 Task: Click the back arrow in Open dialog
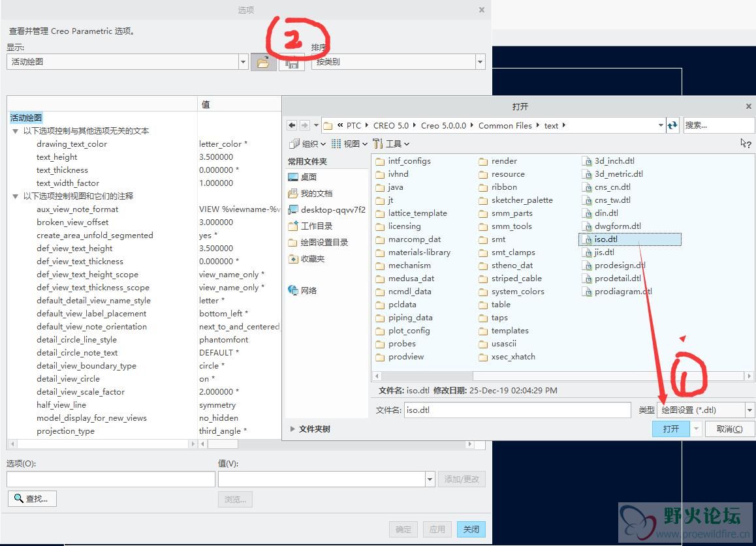point(292,125)
